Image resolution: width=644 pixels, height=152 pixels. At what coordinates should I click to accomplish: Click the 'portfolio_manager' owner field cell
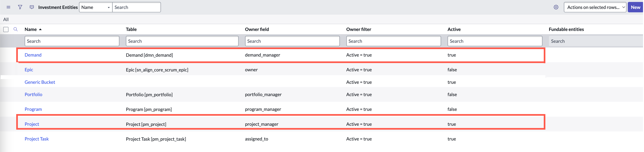[263, 95]
